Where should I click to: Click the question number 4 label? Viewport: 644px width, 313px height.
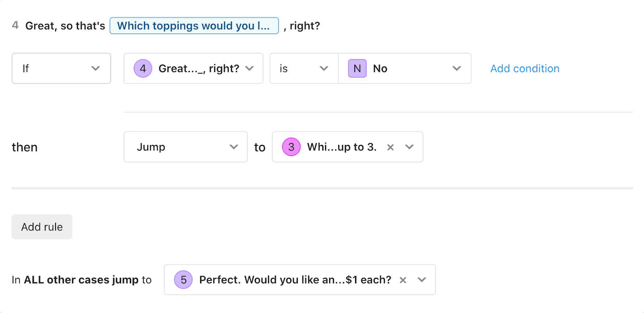coord(15,25)
